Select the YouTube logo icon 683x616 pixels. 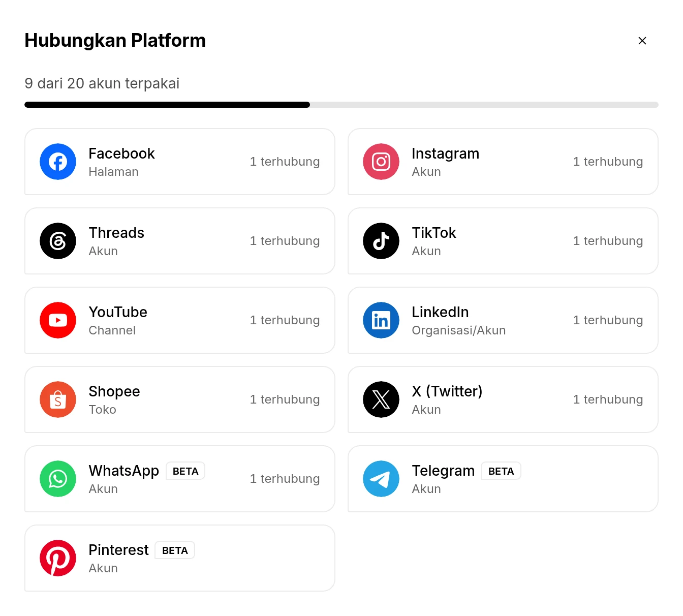point(58,320)
